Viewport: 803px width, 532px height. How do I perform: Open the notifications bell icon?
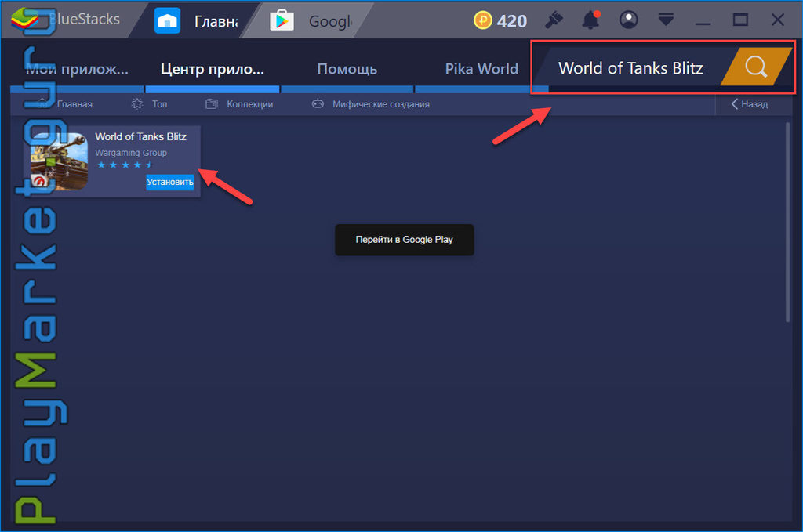tap(591, 20)
